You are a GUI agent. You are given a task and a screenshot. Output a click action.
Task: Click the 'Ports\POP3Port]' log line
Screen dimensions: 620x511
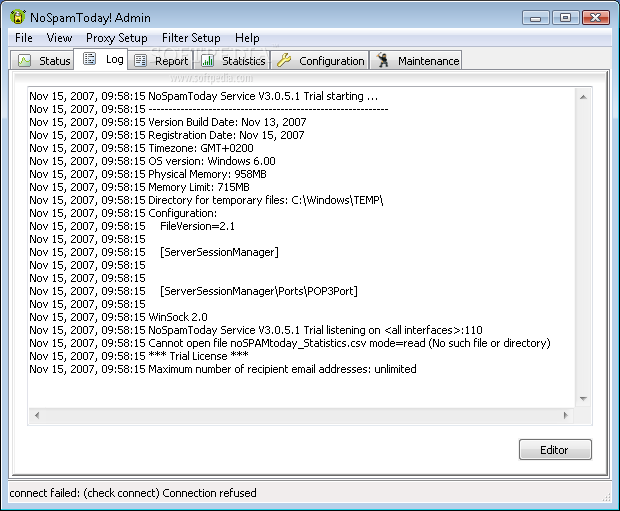pyautogui.click(x=193, y=291)
